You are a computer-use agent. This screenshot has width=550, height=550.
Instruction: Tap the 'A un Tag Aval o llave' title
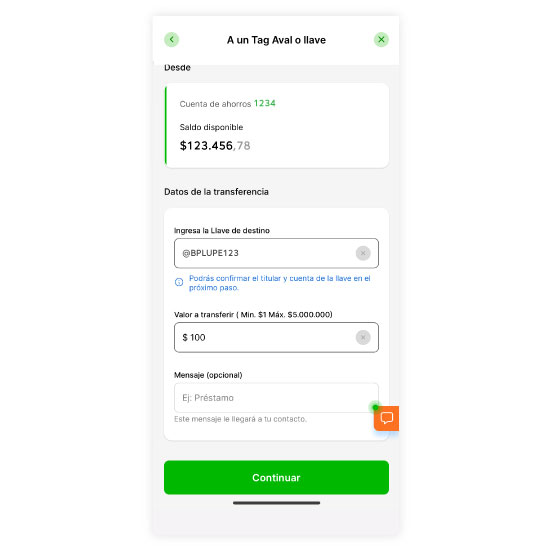coord(276,40)
